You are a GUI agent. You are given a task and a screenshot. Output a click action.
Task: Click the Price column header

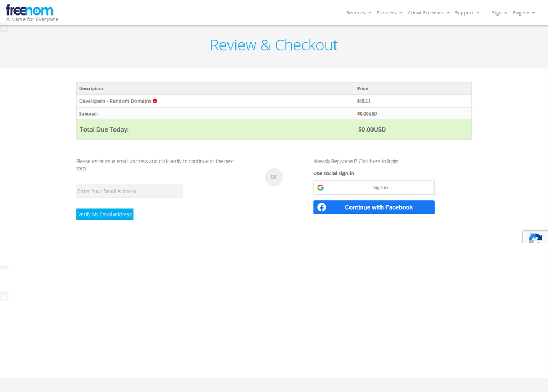[x=362, y=88]
